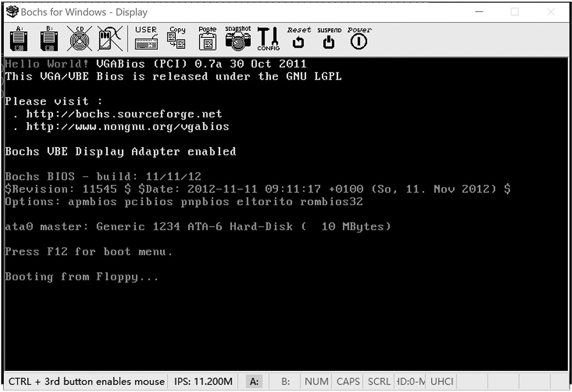572x392 pixels.
Task: Toggle the CD-ROM drive icon
Action: [x=79, y=38]
